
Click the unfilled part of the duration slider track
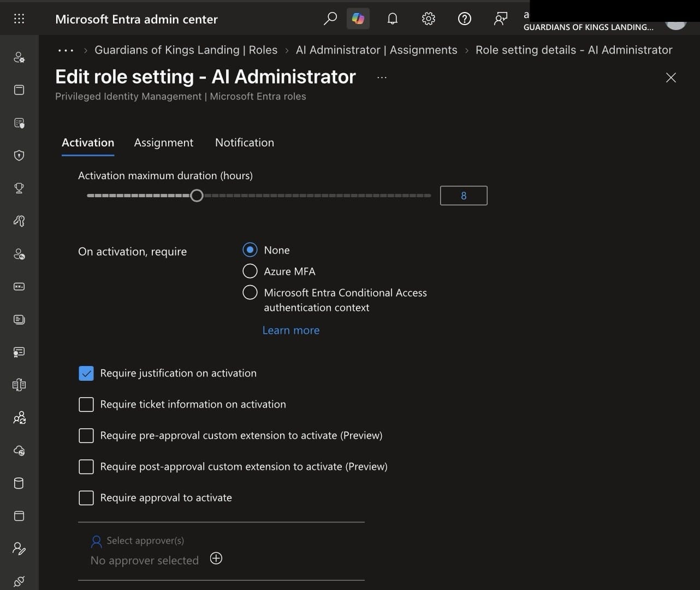click(x=317, y=196)
